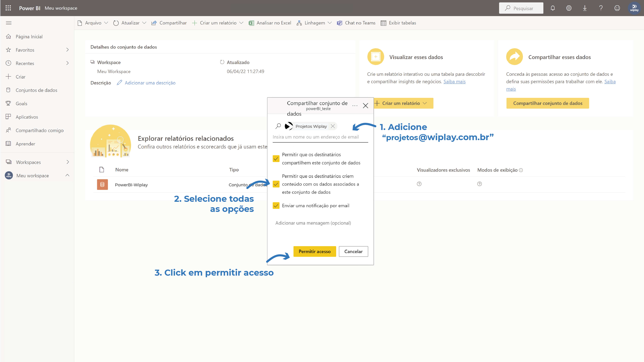
Task: Click the feedback smiley icon
Action: tap(617, 8)
